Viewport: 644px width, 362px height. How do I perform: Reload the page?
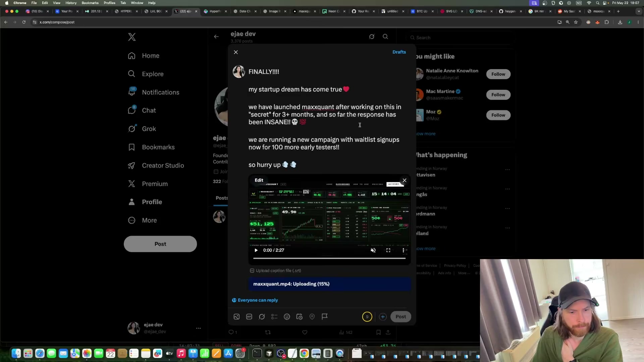click(24, 22)
